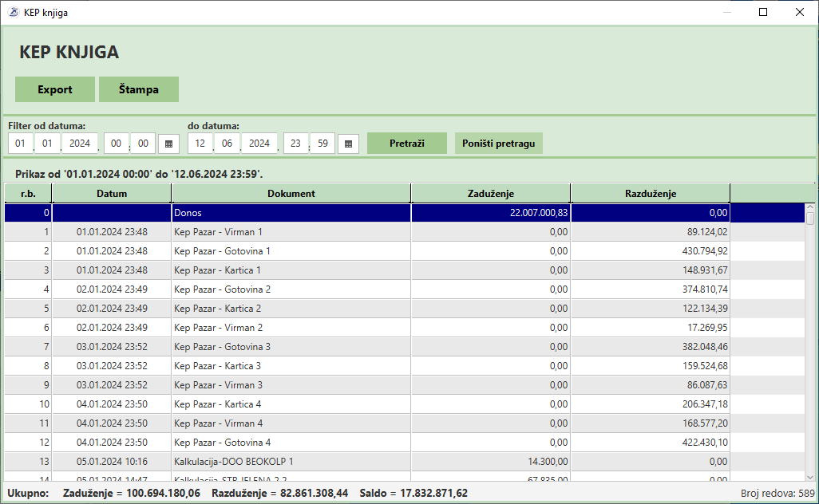Open the start date calendar picker
Viewport: 819px width, 504px height.
(x=168, y=144)
